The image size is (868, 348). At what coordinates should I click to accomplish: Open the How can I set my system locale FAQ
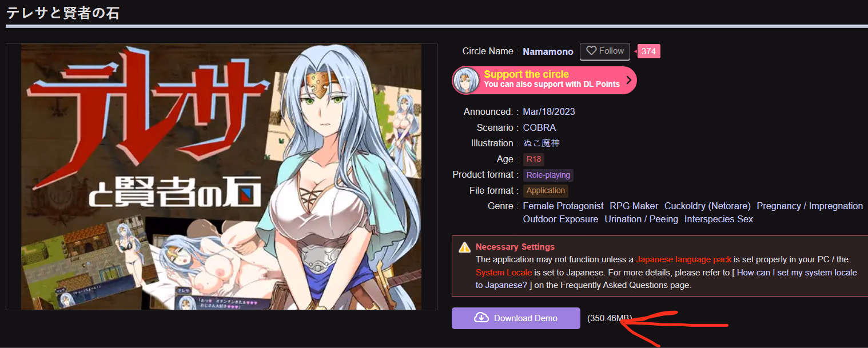click(666, 279)
